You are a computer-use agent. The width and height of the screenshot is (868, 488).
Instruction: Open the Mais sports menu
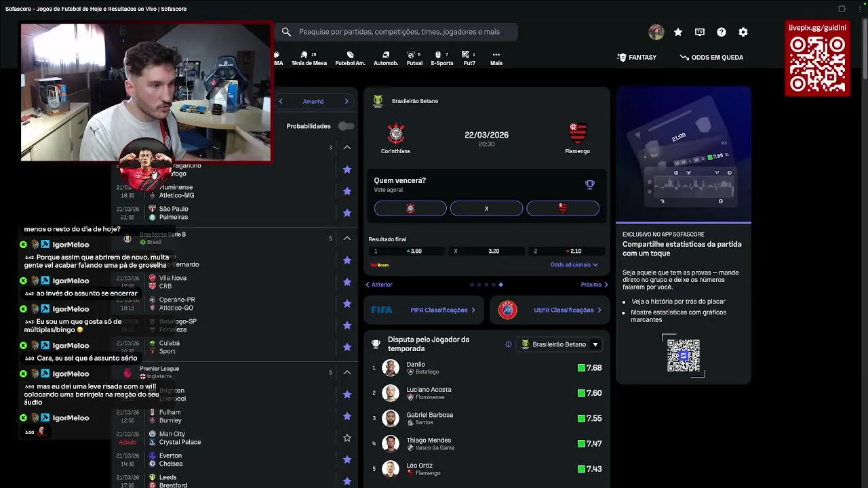pos(496,58)
